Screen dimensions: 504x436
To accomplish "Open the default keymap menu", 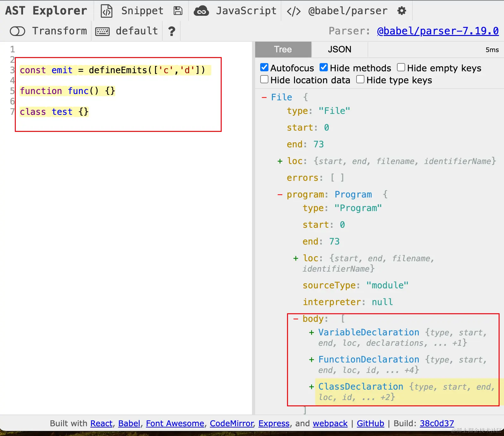I will click(x=137, y=31).
